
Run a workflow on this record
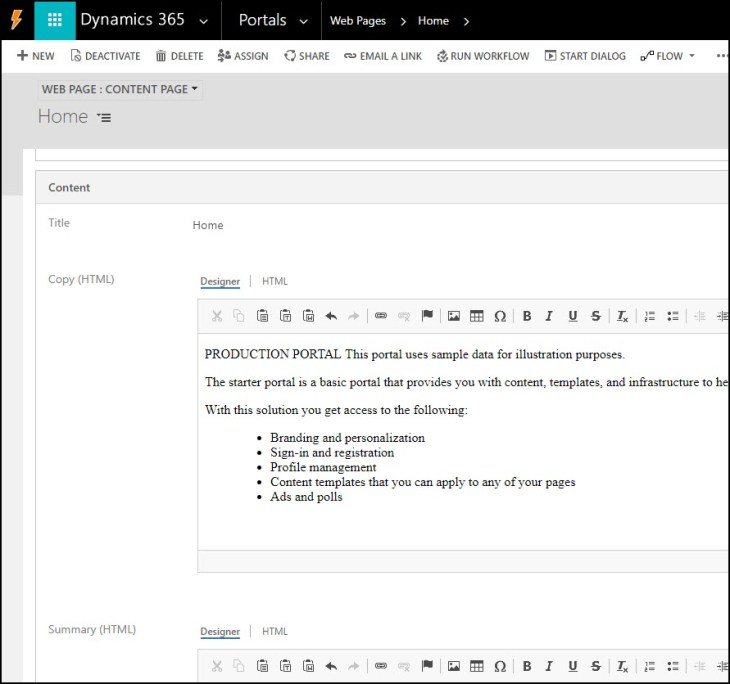tap(483, 56)
